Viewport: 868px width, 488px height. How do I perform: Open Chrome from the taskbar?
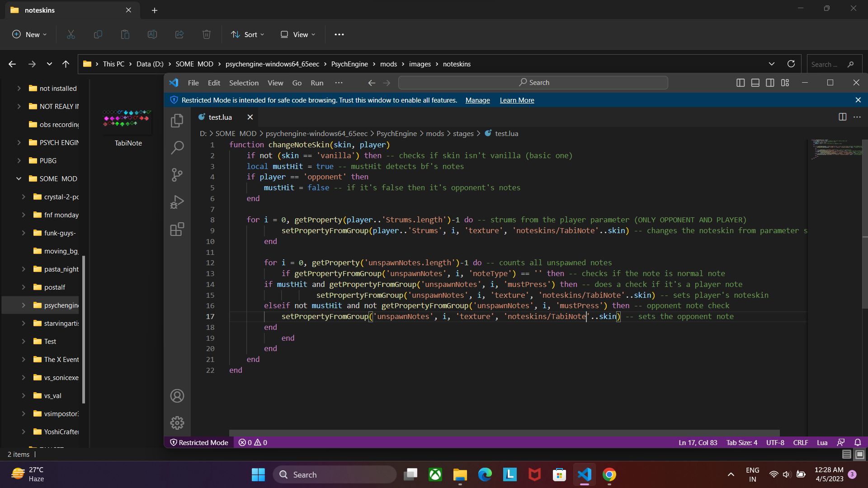pos(609,474)
